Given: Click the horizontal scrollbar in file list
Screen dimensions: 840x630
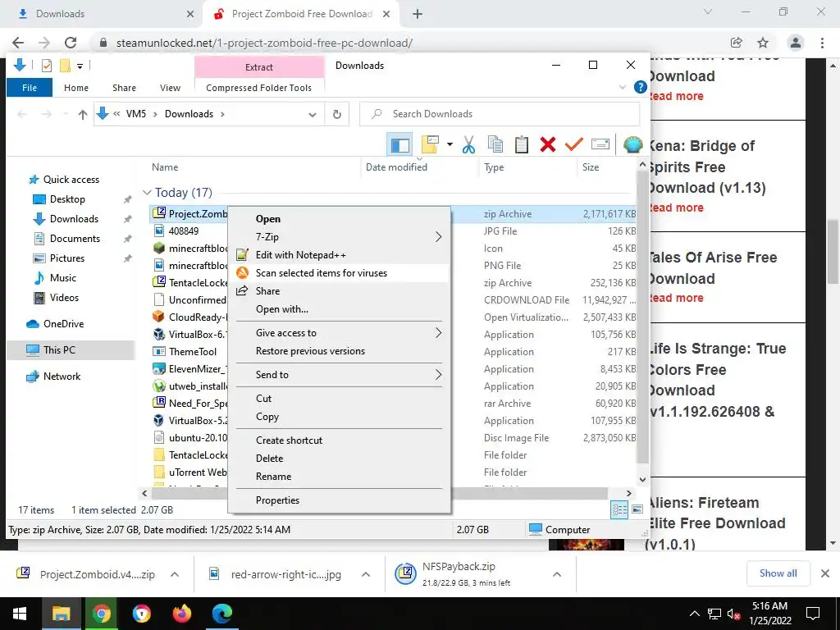Looking at the screenshot, I should click(x=380, y=493).
